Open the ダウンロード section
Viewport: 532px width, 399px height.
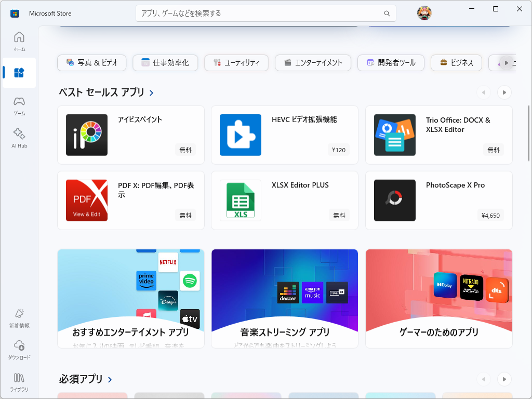click(x=19, y=349)
